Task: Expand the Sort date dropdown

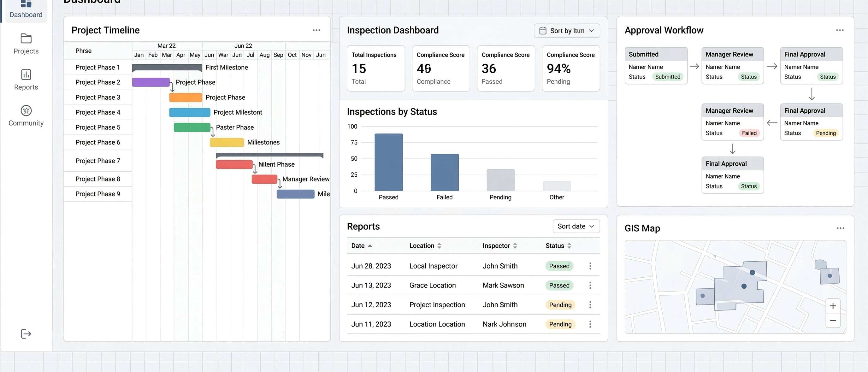Action: (x=576, y=227)
